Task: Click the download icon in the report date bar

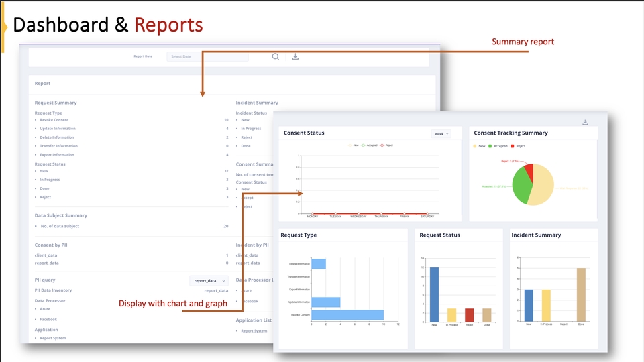Action: click(295, 56)
